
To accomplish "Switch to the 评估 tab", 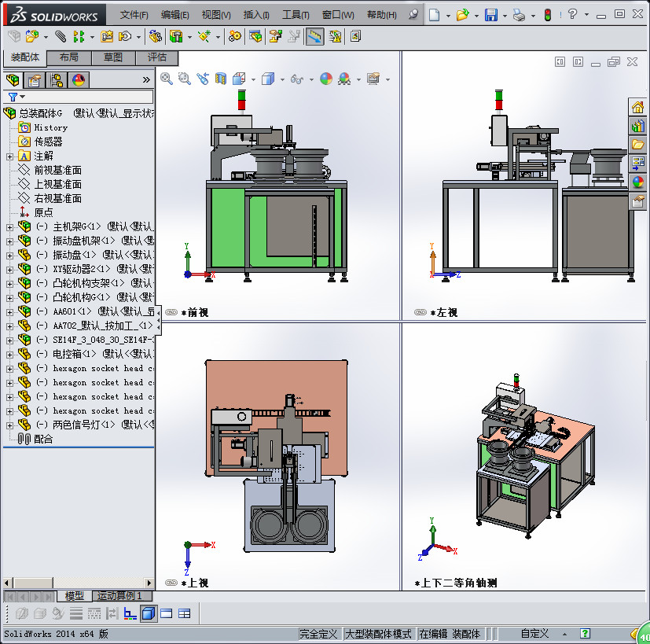I will coord(157,57).
